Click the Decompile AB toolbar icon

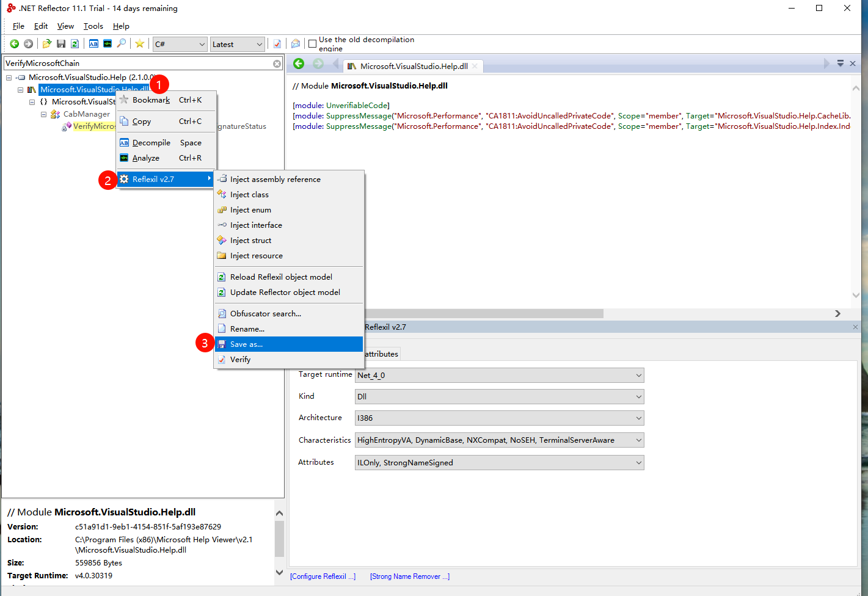click(93, 44)
